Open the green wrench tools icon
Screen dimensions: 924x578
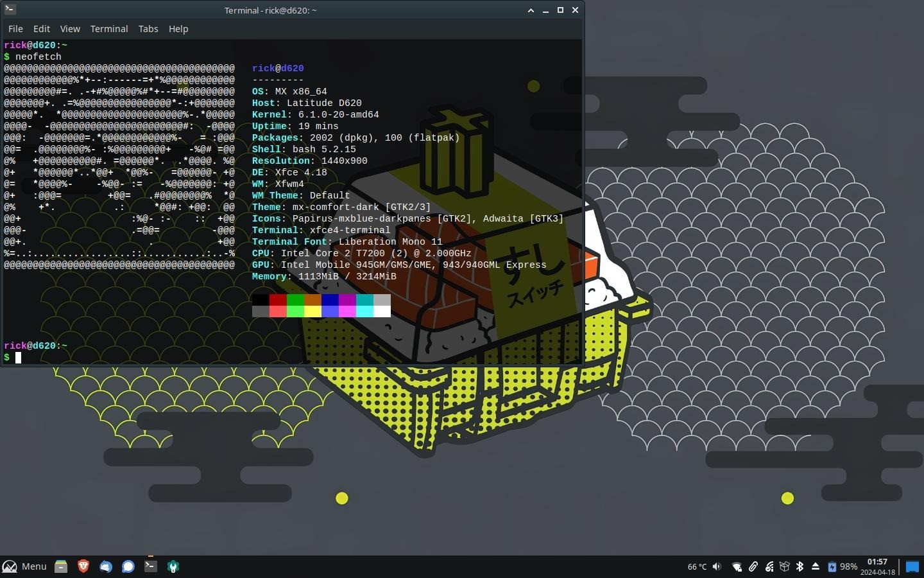pos(173,566)
